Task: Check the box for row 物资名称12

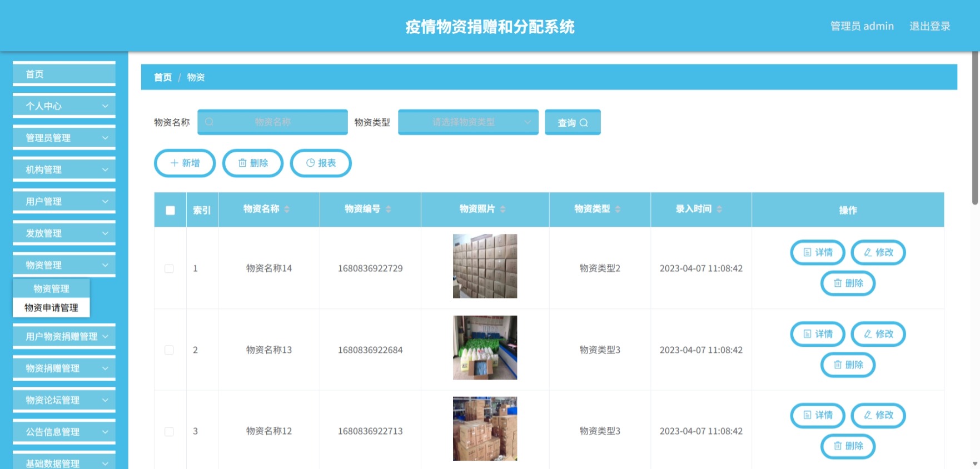Action: click(169, 432)
